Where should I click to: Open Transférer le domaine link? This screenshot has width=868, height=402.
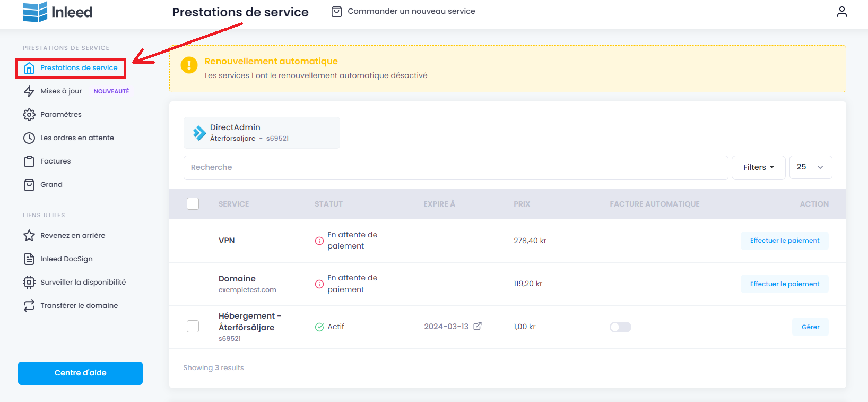79,306
